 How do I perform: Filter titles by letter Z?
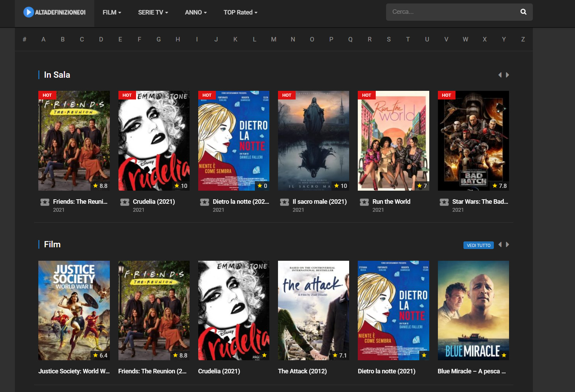tap(523, 39)
